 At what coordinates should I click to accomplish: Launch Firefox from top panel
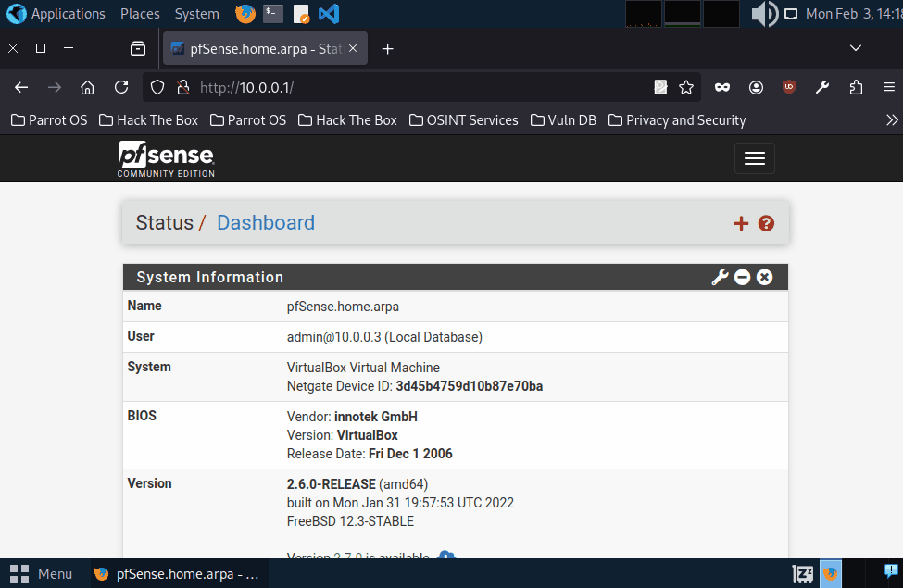pyautogui.click(x=245, y=13)
